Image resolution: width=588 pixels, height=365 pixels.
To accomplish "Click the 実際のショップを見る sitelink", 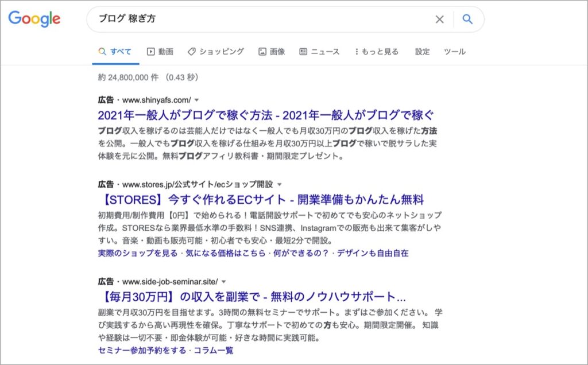I will pyautogui.click(x=138, y=253).
